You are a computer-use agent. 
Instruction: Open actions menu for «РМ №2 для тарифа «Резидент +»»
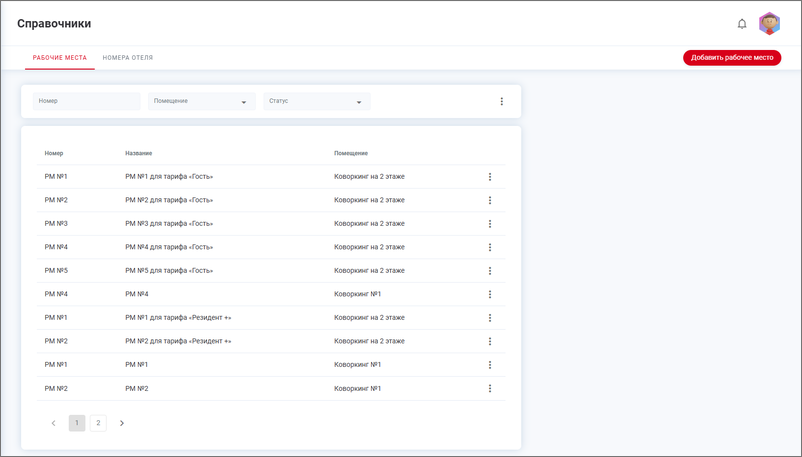click(490, 342)
